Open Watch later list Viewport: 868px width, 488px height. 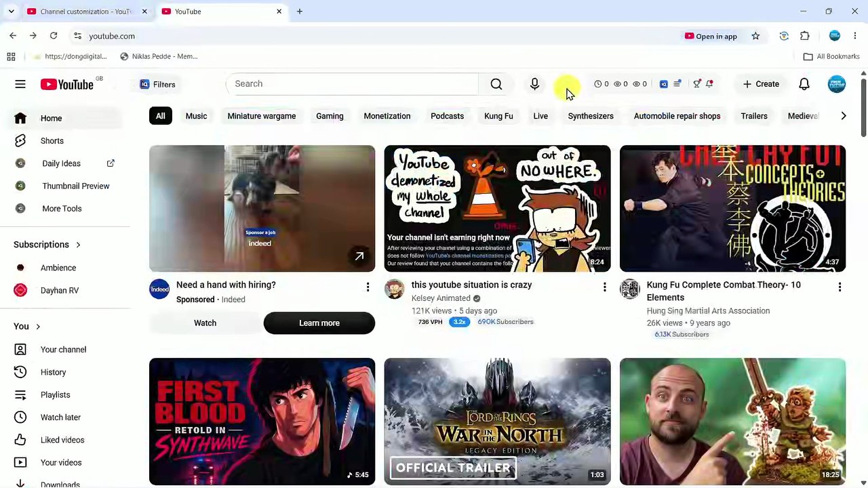pyautogui.click(x=65, y=418)
